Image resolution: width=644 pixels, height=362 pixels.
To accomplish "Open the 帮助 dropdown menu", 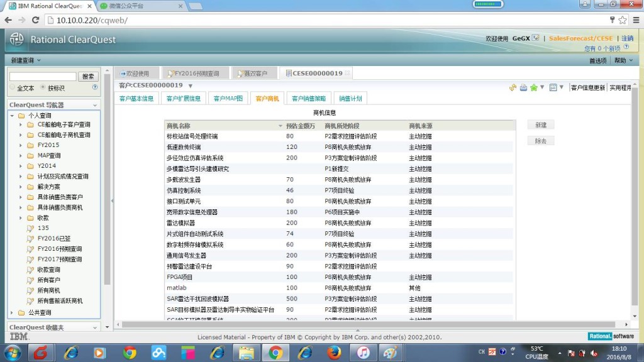I will (623, 60).
